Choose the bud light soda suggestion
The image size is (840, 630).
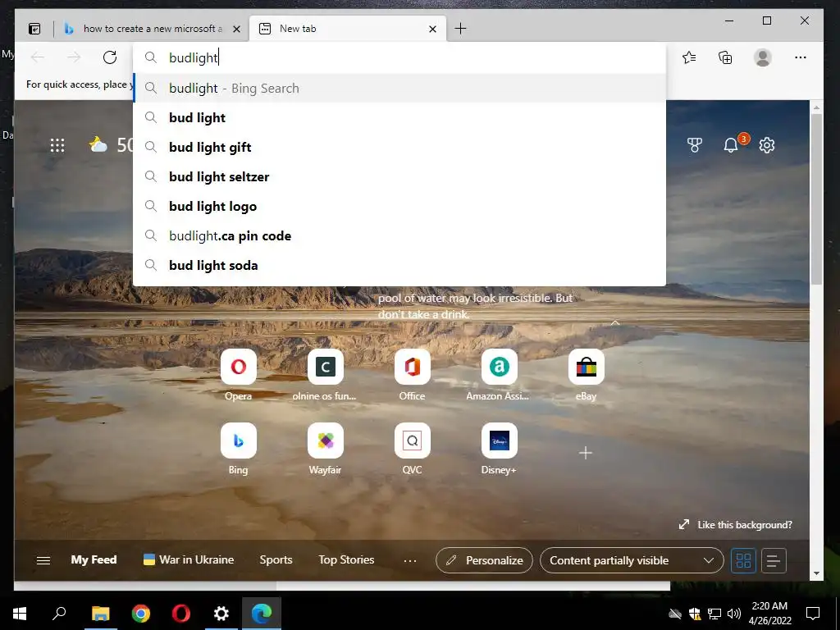pyautogui.click(x=399, y=265)
